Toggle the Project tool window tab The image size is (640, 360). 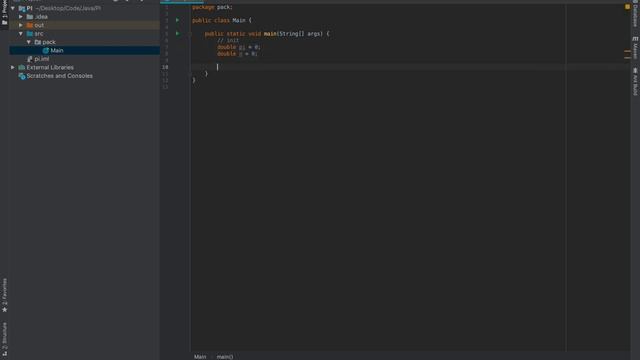tap(4, 13)
